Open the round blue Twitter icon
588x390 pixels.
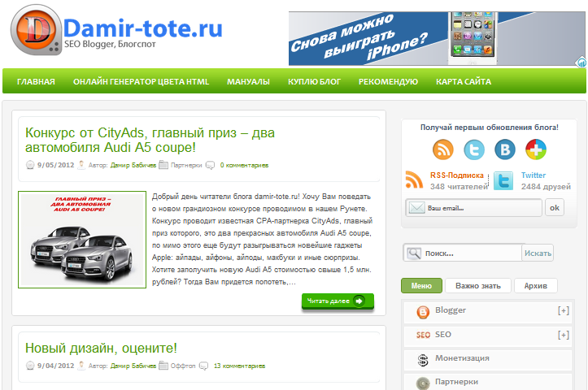pyautogui.click(x=474, y=149)
